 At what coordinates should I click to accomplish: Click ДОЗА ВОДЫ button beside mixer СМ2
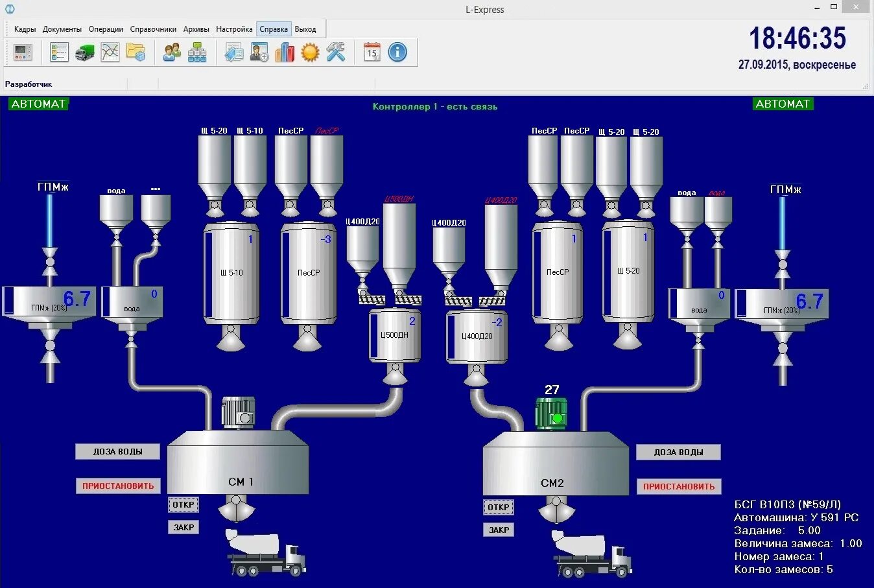tap(678, 453)
